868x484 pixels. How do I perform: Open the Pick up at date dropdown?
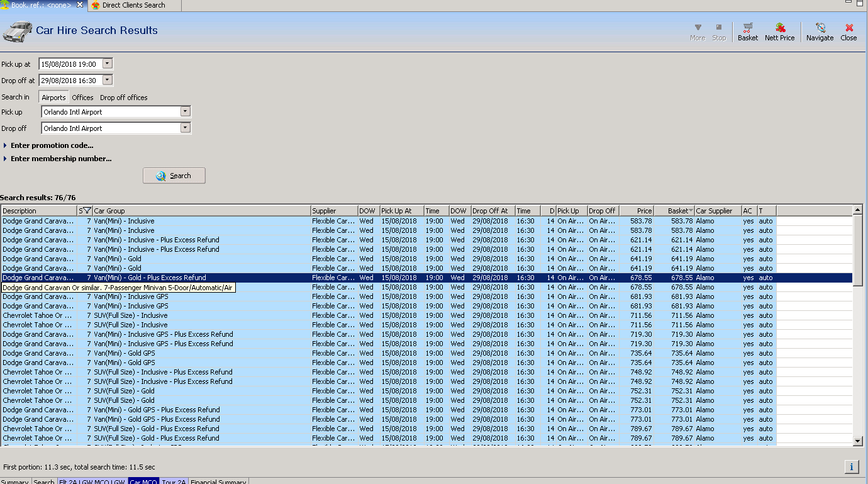108,64
